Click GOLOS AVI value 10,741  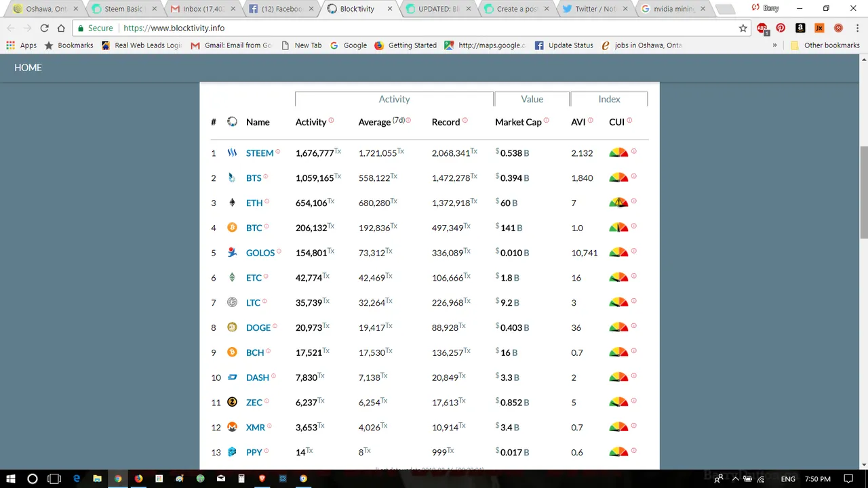[x=585, y=252]
